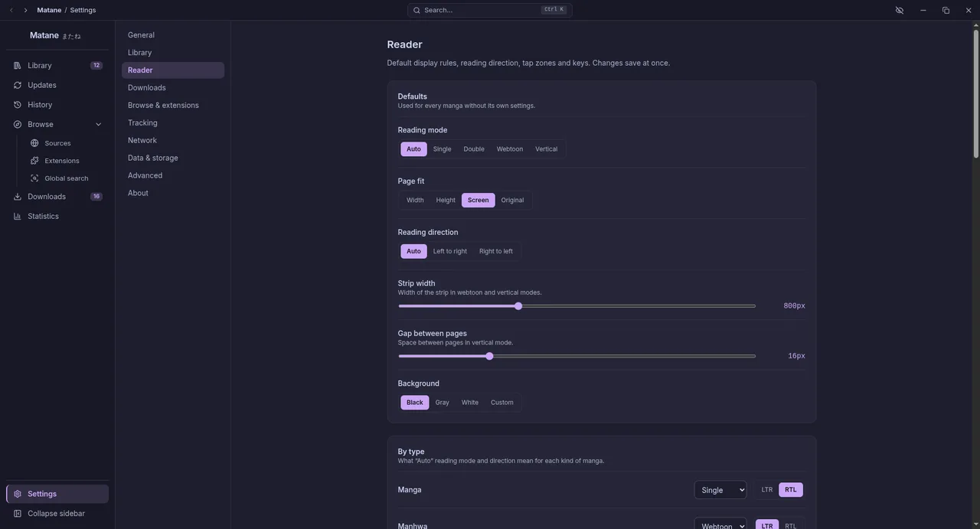Click Downloads badge showing 16

pos(96,197)
